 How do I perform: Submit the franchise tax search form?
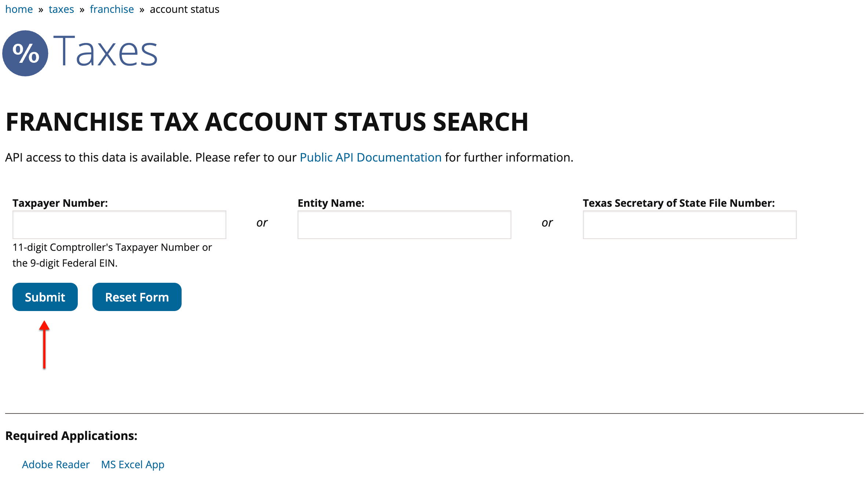(45, 297)
